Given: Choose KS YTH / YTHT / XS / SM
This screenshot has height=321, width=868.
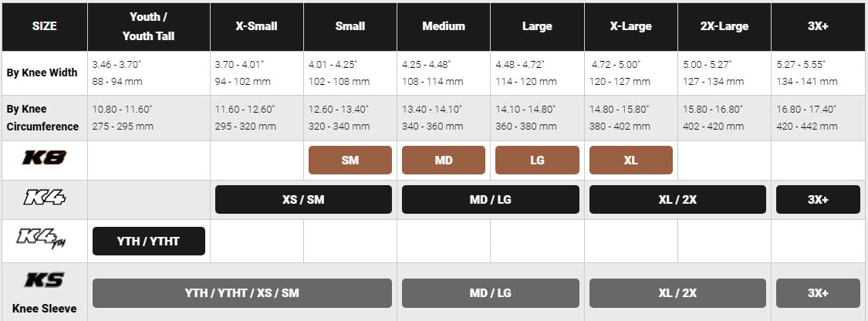Looking at the screenshot, I should coord(242,292).
